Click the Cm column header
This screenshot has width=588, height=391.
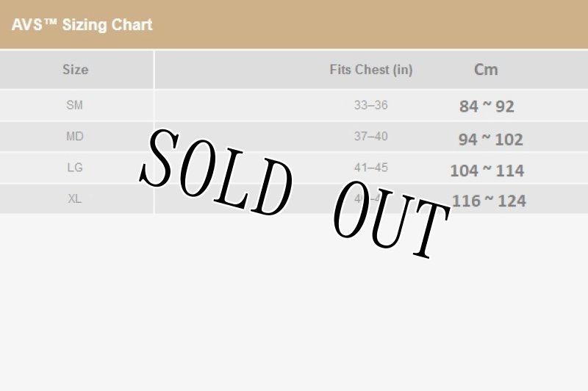(x=486, y=70)
